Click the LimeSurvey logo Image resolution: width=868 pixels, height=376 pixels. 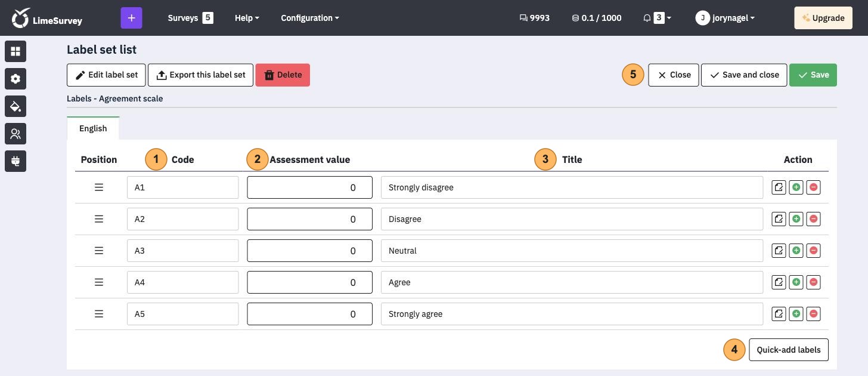pyautogui.click(x=47, y=18)
